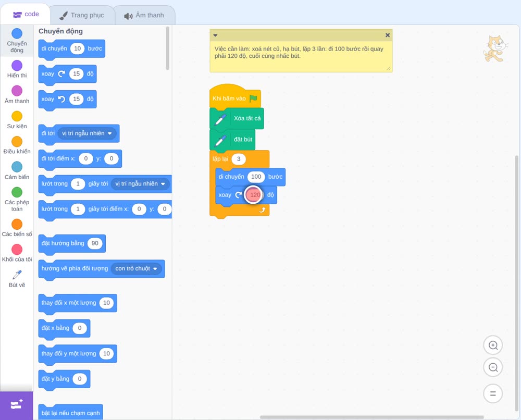Screen dimensions: 521x420
Task: Open the dropdown on lướt trong giây tới block
Action: click(x=140, y=184)
